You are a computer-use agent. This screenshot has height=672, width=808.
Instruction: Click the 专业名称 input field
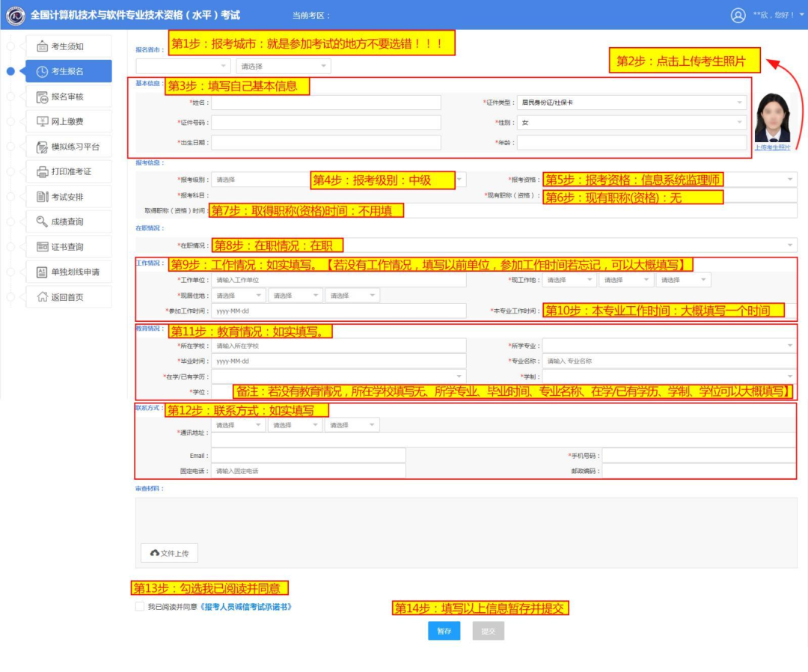[x=670, y=361]
